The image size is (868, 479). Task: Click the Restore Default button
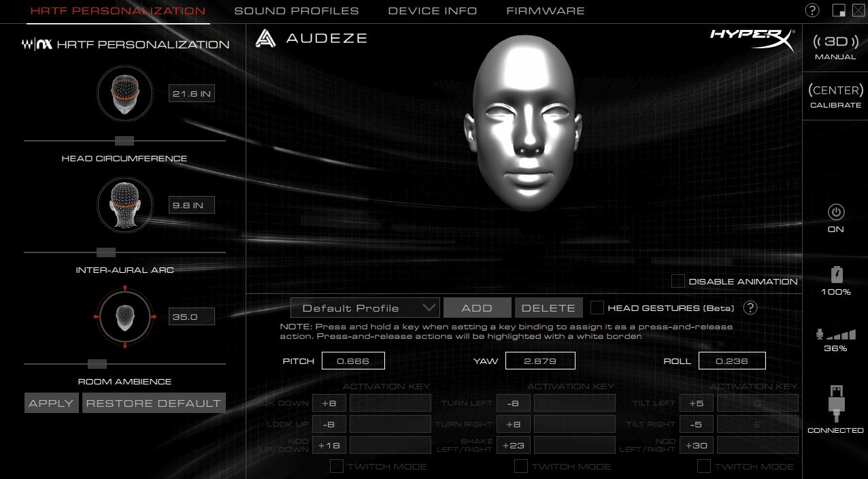(x=153, y=403)
